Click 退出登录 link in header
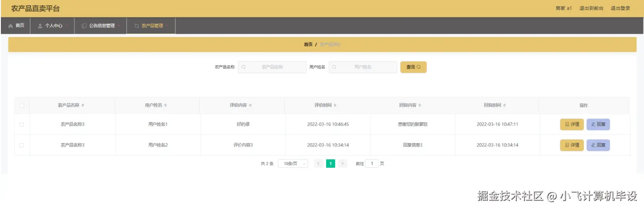The image size is (644, 209). 621,8
